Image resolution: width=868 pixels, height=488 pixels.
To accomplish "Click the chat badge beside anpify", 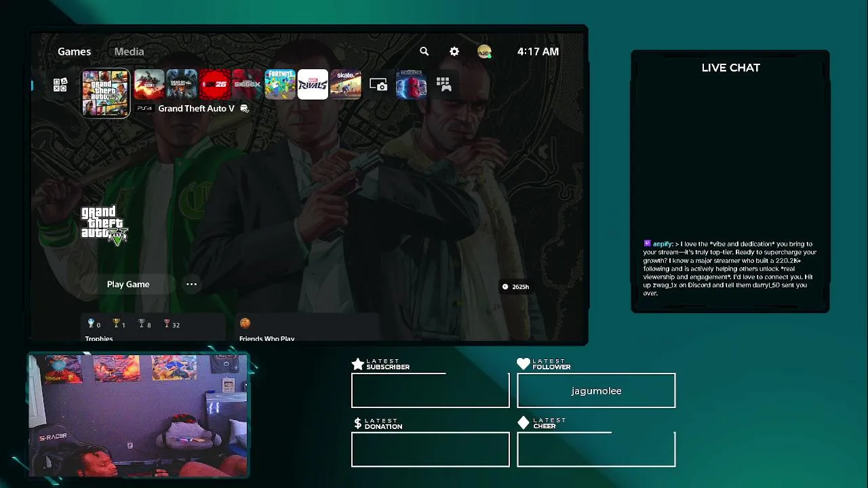I will click(x=647, y=243).
